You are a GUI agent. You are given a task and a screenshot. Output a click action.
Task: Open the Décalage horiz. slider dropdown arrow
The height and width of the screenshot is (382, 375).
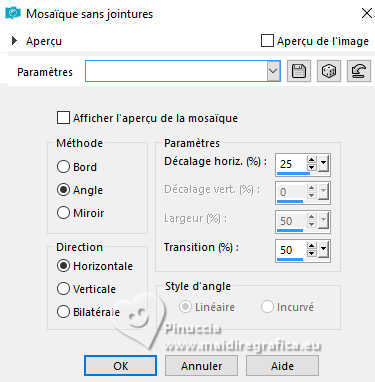click(323, 163)
